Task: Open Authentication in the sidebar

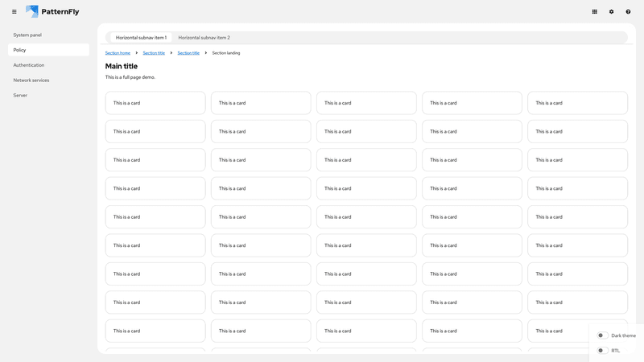Action: coord(48,65)
